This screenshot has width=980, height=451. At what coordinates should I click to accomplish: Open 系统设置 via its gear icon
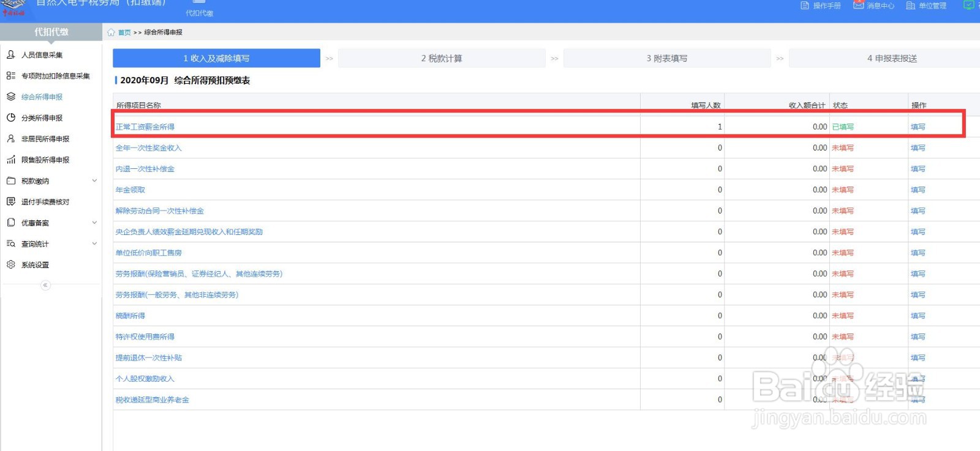point(11,264)
